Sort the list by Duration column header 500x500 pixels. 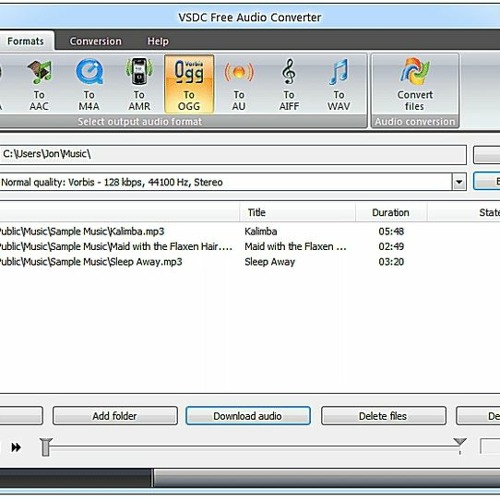pyautogui.click(x=391, y=212)
